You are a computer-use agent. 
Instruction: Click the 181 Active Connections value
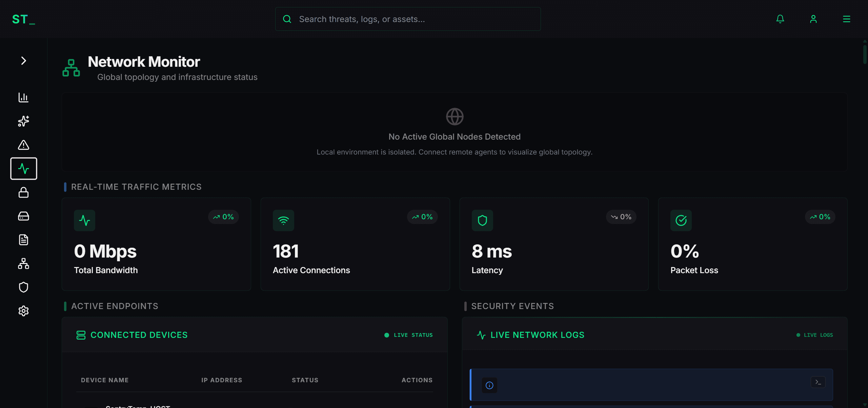(x=286, y=251)
